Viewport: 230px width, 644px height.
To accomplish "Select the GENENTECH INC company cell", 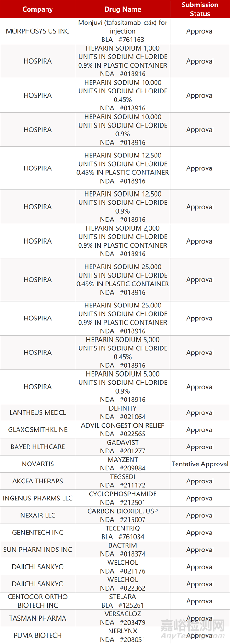I will (38, 533).
